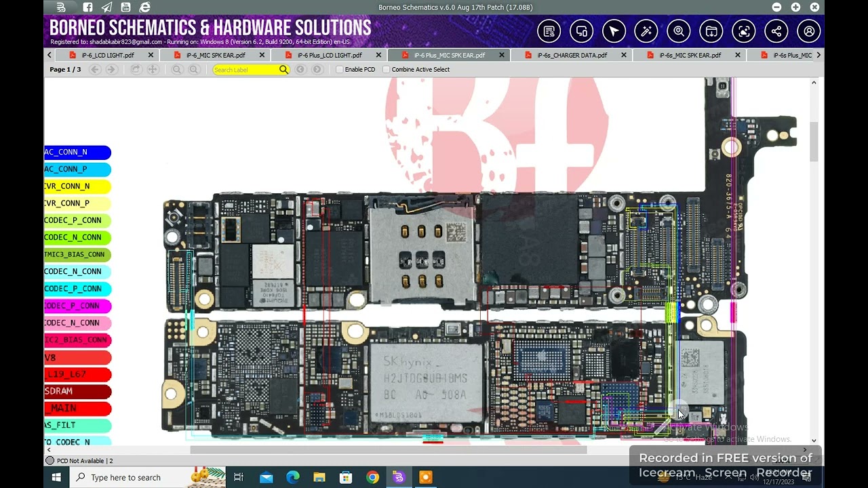Switch to iP-6s_CHARGER DATA.pdf tab
Viewport: 868px width, 488px height.
pyautogui.click(x=572, y=55)
